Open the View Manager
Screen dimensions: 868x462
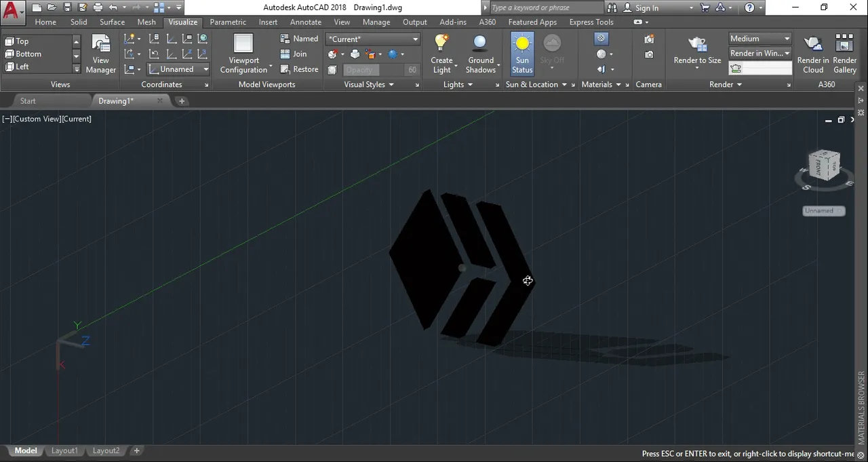pos(101,54)
